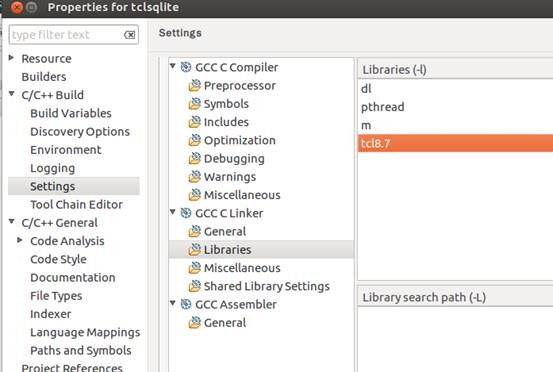This screenshot has width=553, height=372.
Task: Expand the Code Analysis node
Action: [x=20, y=240]
